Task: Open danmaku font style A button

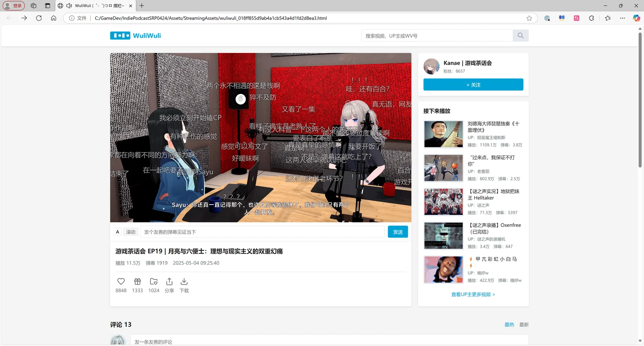Action: click(x=117, y=232)
